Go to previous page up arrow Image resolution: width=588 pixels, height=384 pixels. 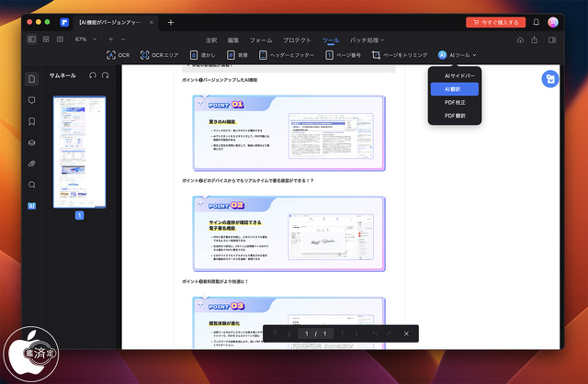342,333
